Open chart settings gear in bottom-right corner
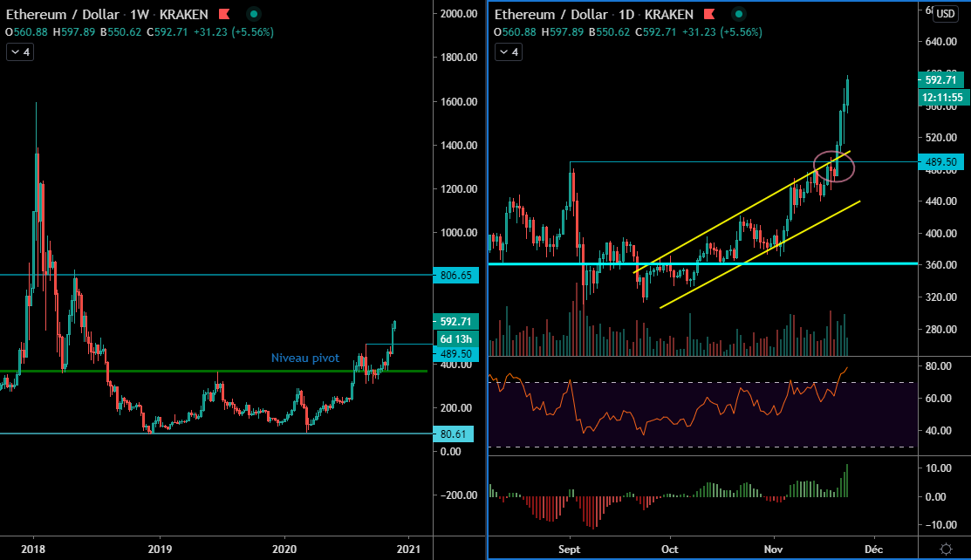This screenshot has height=560, width=971. tap(947, 548)
